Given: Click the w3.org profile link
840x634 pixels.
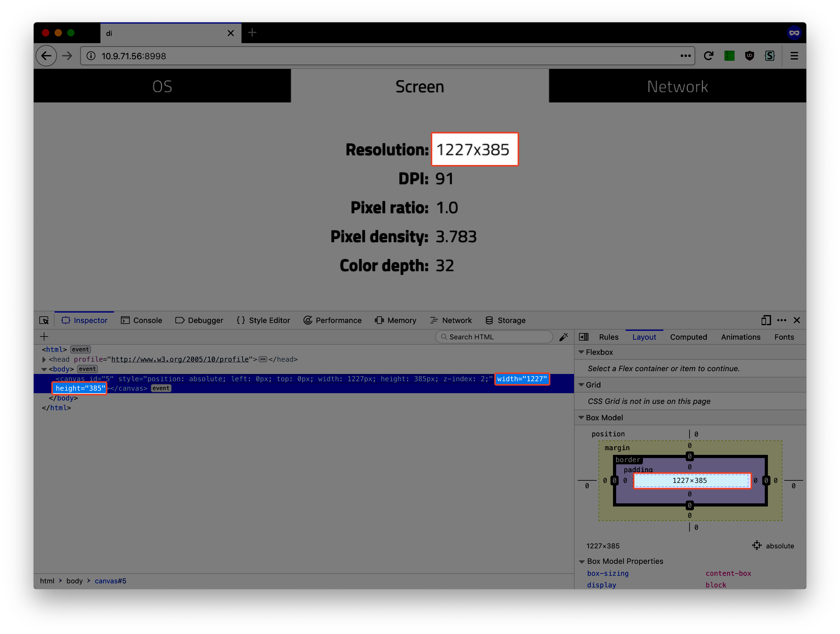Looking at the screenshot, I should tap(180, 359).
